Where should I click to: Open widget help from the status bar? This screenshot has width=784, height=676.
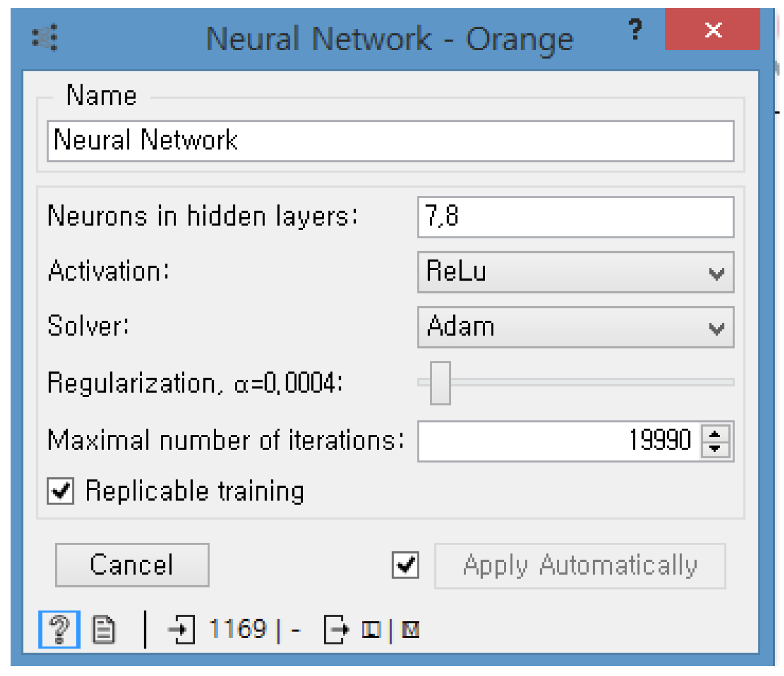coord(59,630)
